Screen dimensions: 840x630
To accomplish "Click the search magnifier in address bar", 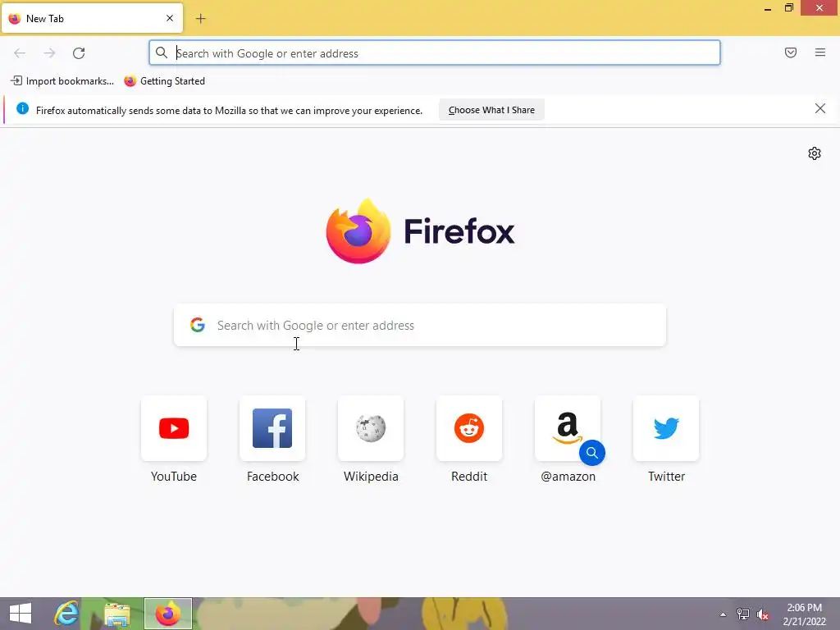I will coord(162,52).
